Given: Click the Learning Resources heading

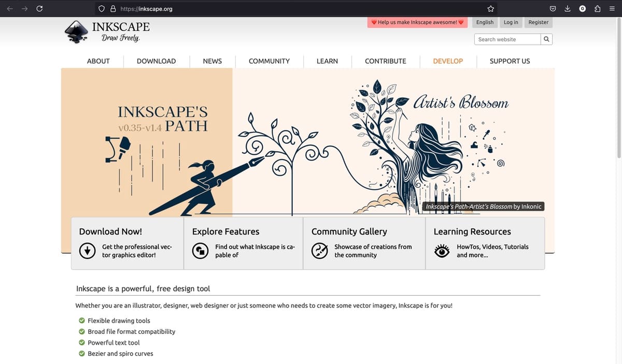Looking at the screenshot, I should [x=472, y=231].
